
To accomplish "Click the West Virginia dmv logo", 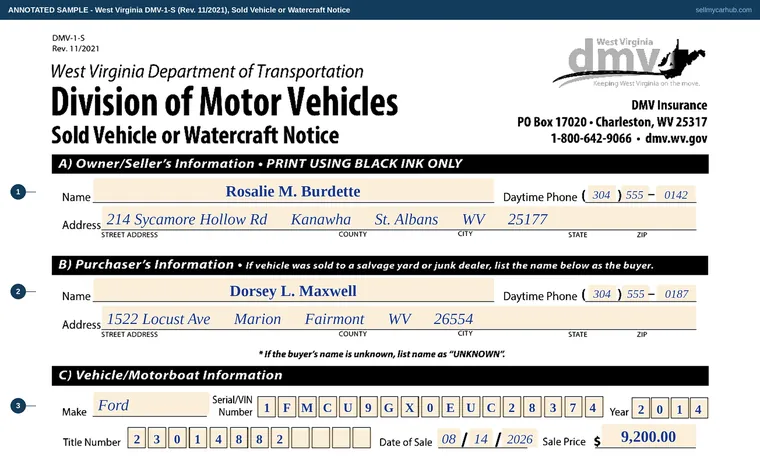I will 629,62.
